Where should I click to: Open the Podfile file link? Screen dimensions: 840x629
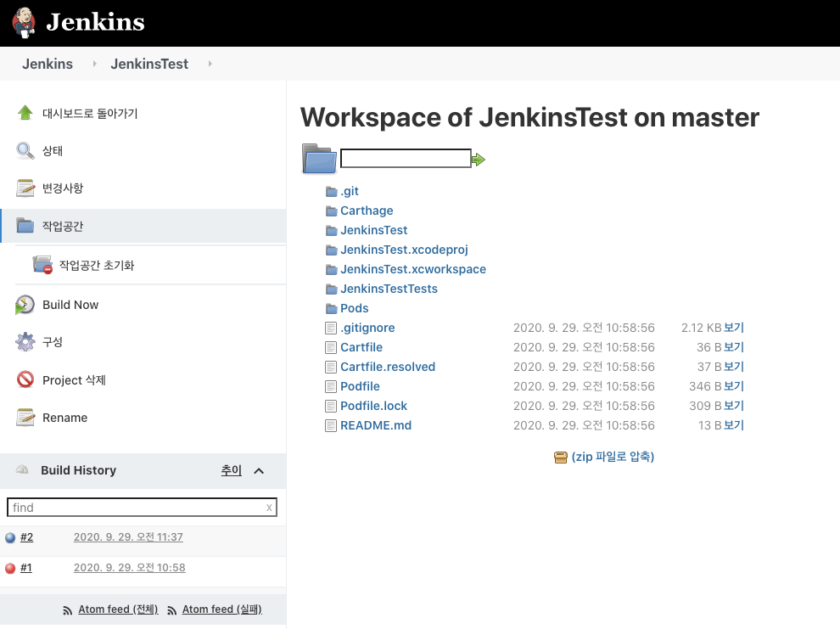point(360,386)
